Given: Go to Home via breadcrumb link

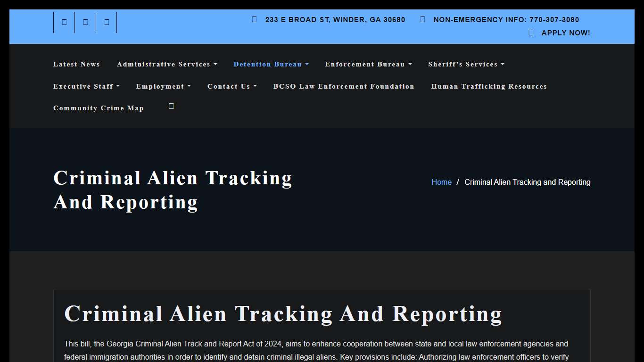Looking at the screenshot, I should (441, 182).
